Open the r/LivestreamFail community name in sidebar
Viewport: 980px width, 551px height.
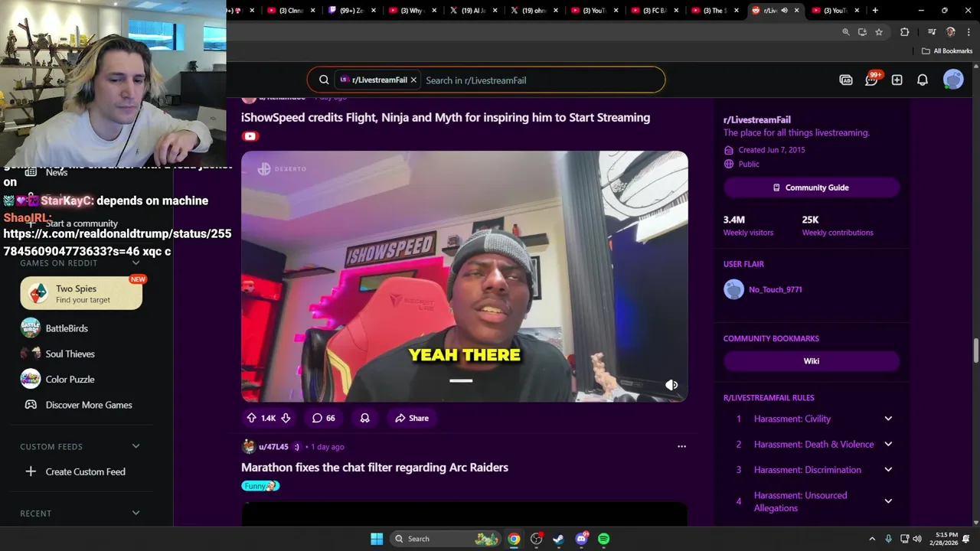tap(757, 119)
